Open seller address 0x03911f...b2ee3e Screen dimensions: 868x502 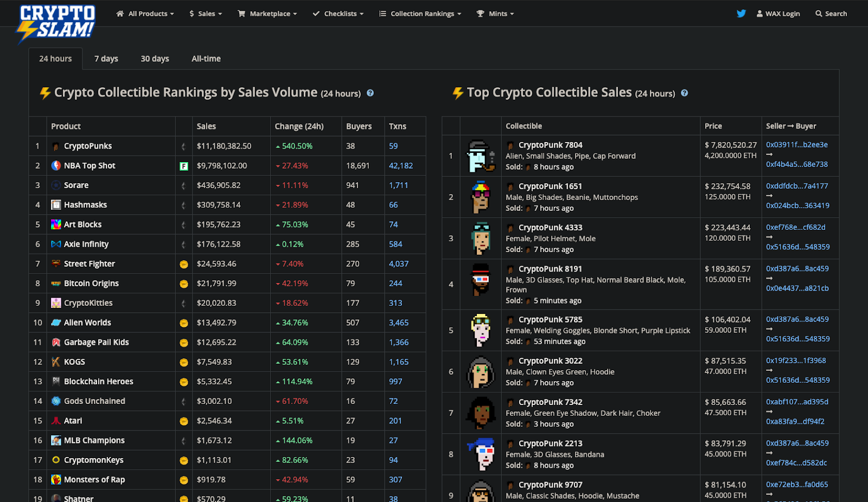(797, 145)
